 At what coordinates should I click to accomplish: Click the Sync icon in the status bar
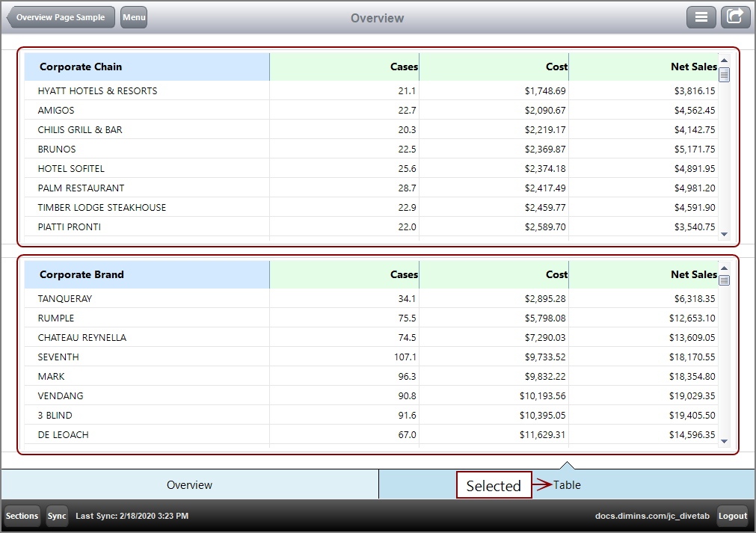[57, 516]
